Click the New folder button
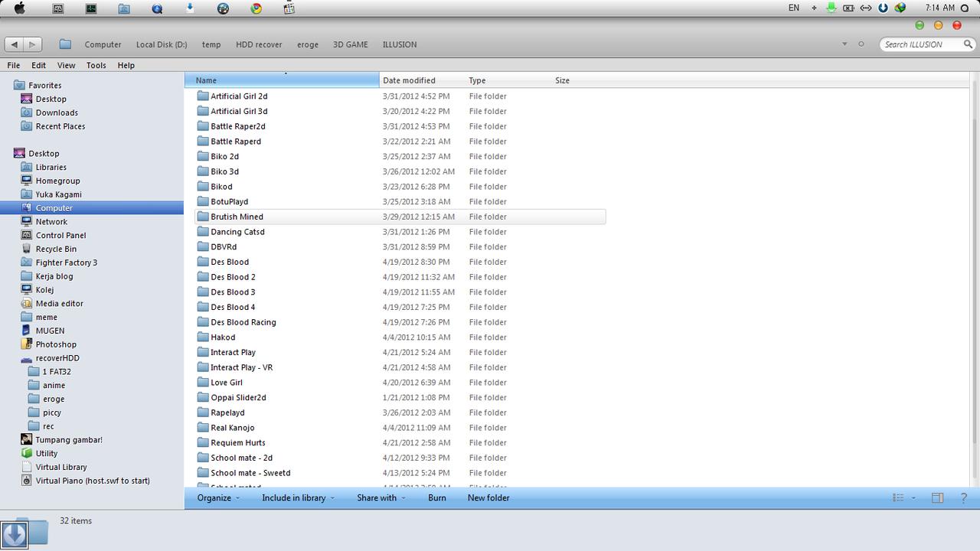 click(488, 497)
